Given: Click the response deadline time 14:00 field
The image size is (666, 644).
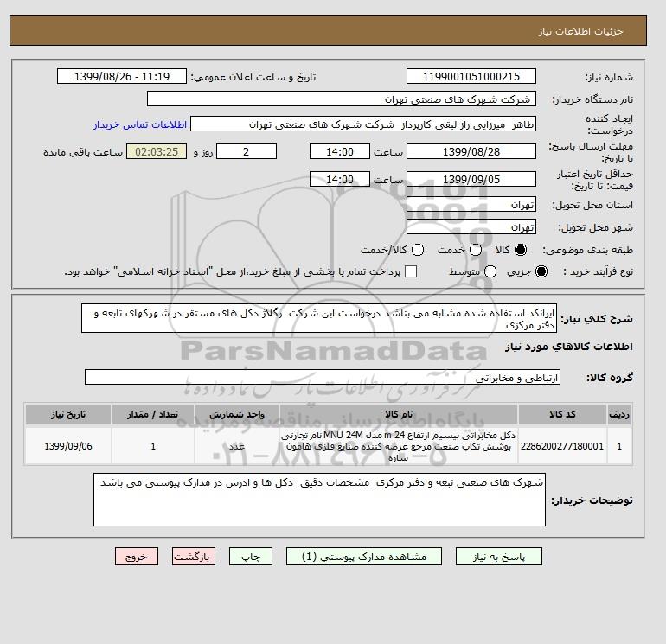Looking at the screenshot, I should coord(340,151).
